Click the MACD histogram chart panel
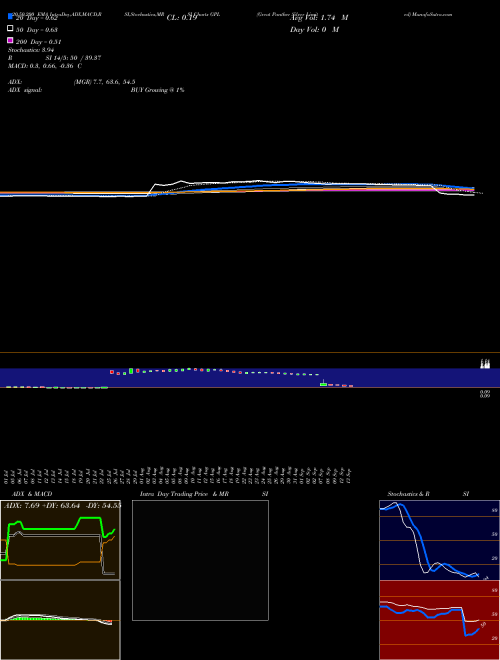The image size is (500, 660). (x=60, y=620)
